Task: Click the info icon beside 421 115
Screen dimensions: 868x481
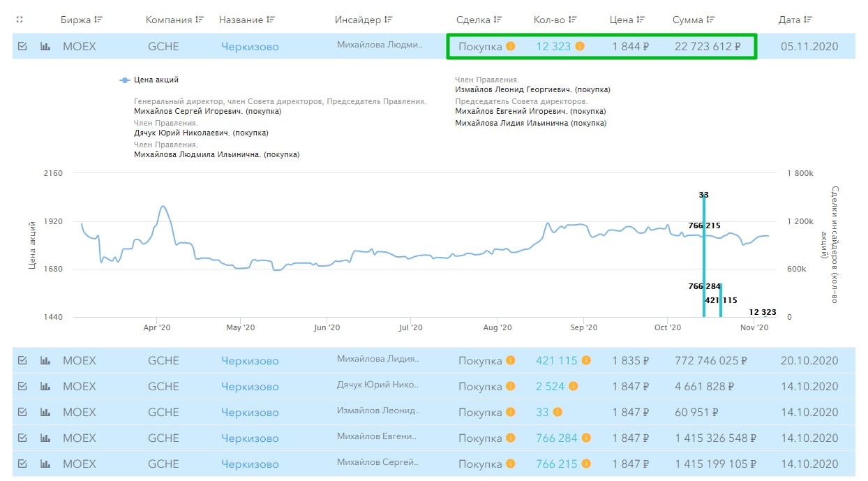Action: [x=586, y=361]
